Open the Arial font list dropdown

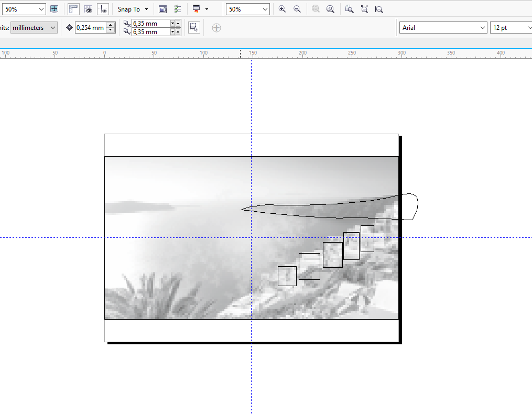(482, 28)
